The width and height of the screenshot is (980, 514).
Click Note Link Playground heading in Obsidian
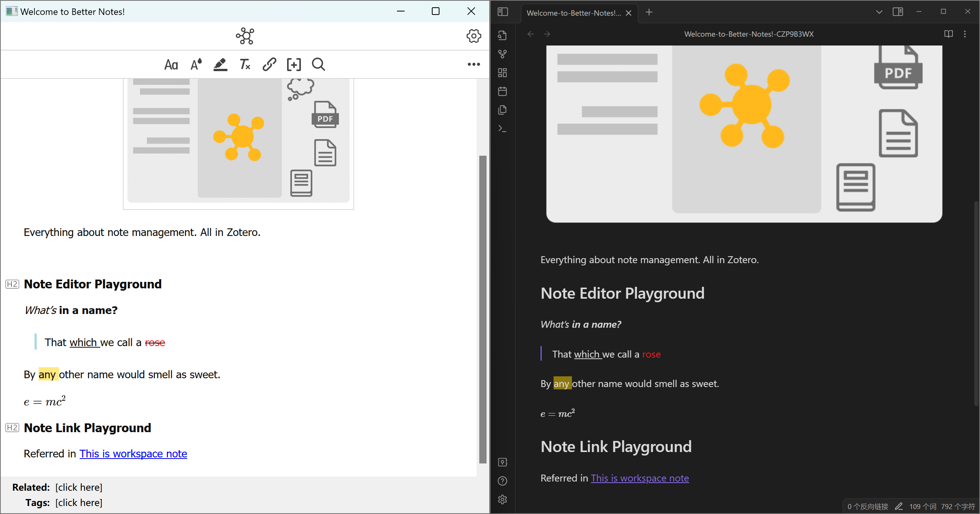pos(616,447)
